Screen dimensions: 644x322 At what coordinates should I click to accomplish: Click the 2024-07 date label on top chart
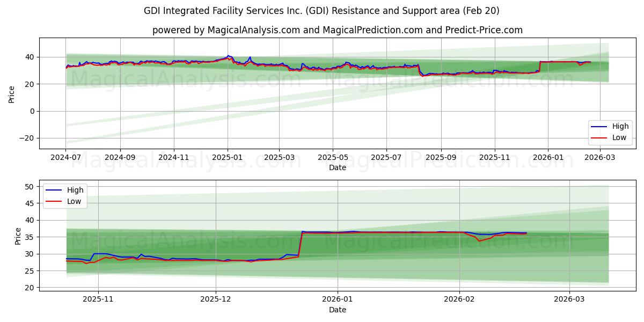pos(65,158)
